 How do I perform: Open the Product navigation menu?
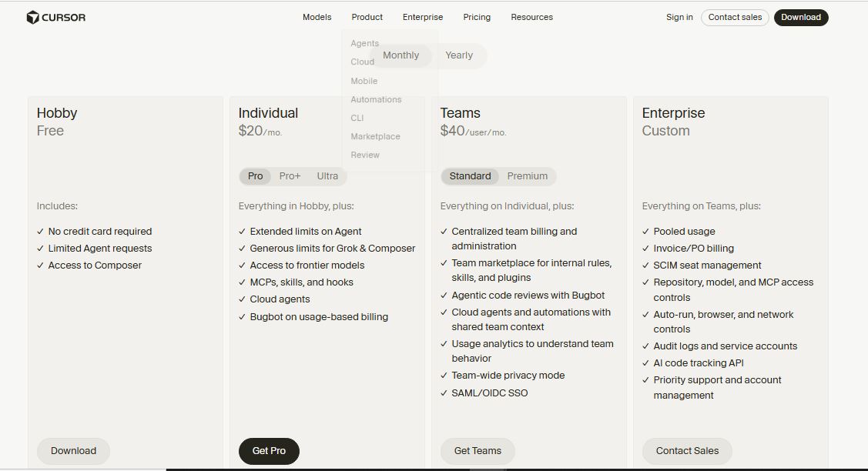pos(367,17)
